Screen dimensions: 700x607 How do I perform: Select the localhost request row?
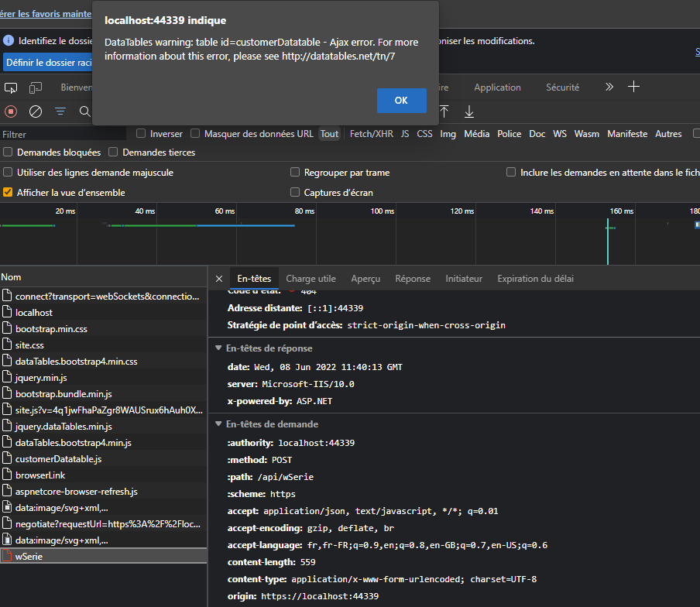(x=103, y=313)
